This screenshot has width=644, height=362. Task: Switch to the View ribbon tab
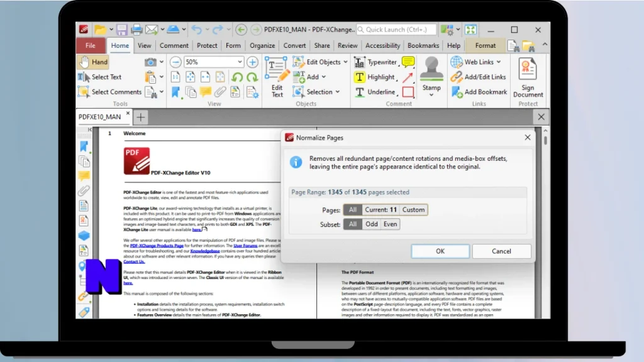144,45
